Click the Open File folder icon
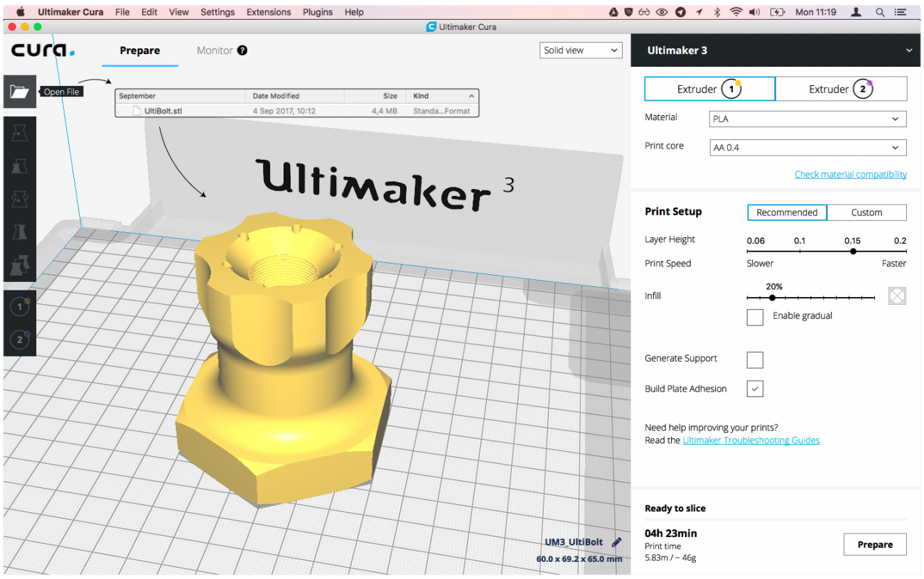924x579 pixels. click(x=19, y=92)
